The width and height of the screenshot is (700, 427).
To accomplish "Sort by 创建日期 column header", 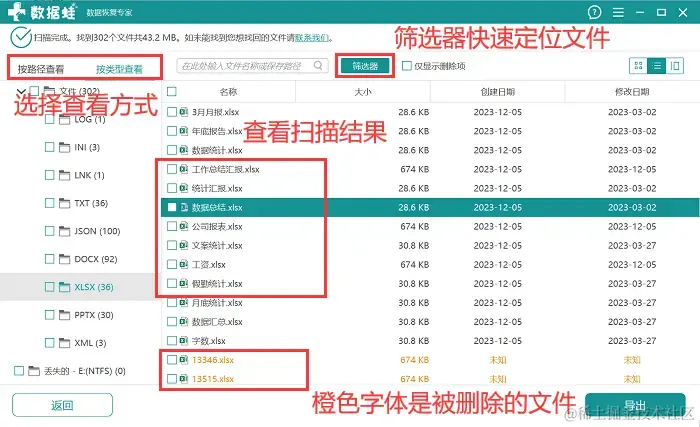I will [x=497, y=92].
